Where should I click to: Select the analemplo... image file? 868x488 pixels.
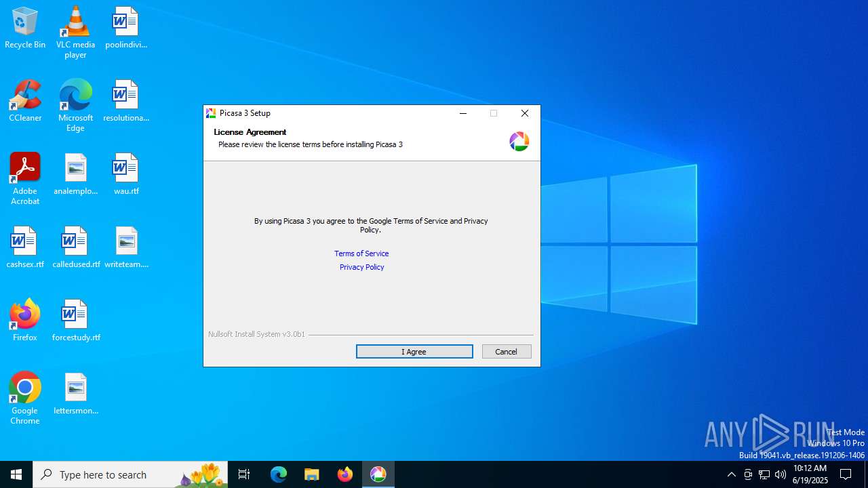[x=75, y=174]
